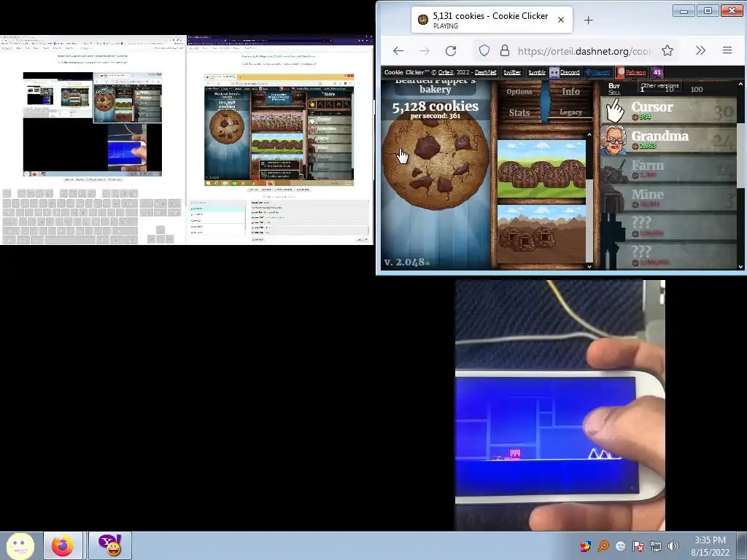This screenshot has height=560, width=747.
Task: Open the Orteil link in the top bar
Action: coord(446,72)
